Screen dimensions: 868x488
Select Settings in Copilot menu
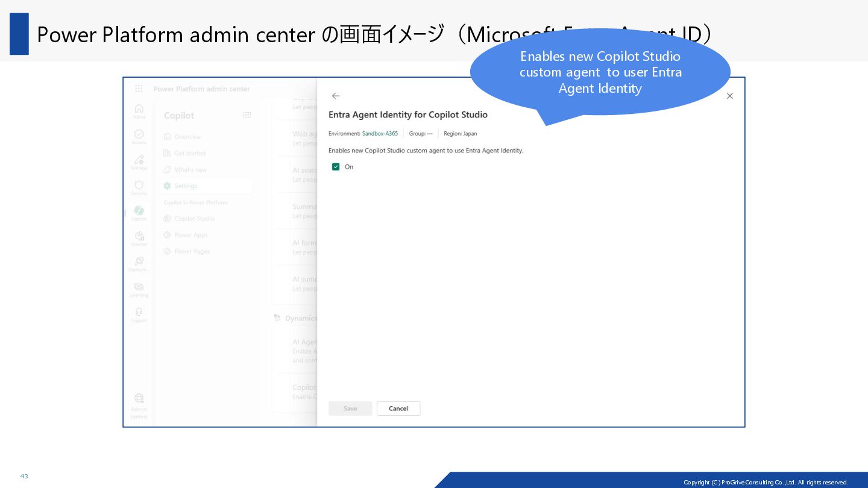(x=207, y=186)
